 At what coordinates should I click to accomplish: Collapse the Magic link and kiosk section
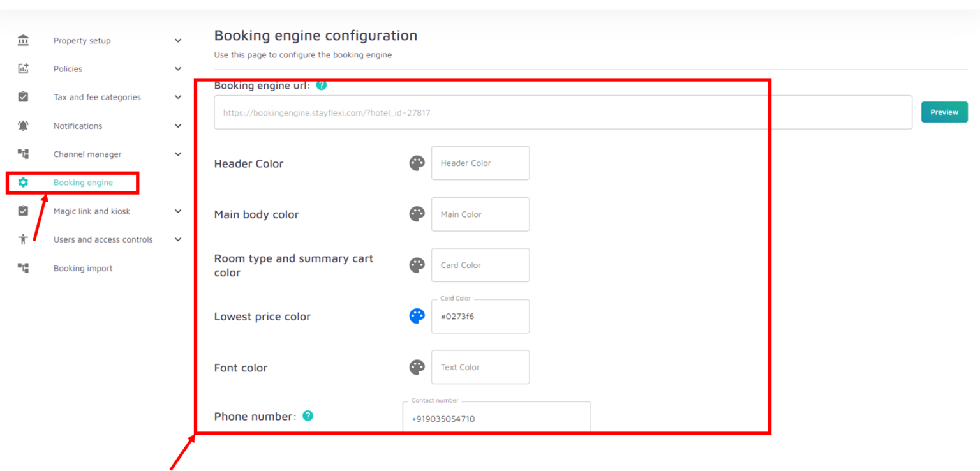point(178,211)
